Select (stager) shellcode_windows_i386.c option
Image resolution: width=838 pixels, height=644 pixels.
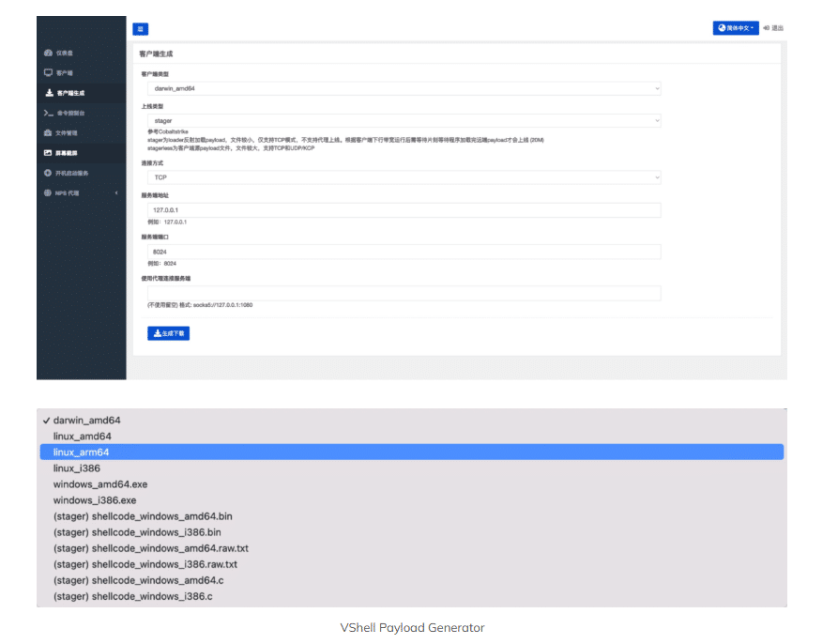click(x=412, y=596)
